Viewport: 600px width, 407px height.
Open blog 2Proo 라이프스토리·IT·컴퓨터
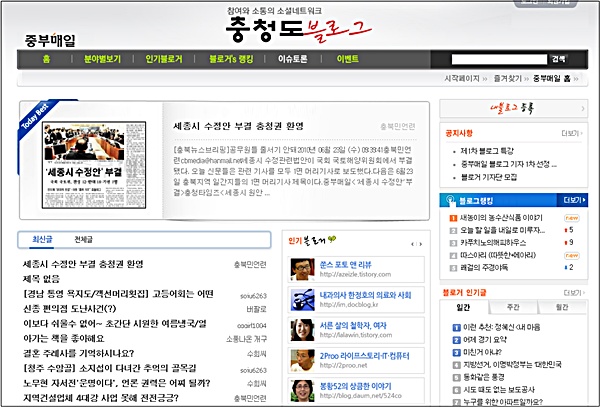364,356
